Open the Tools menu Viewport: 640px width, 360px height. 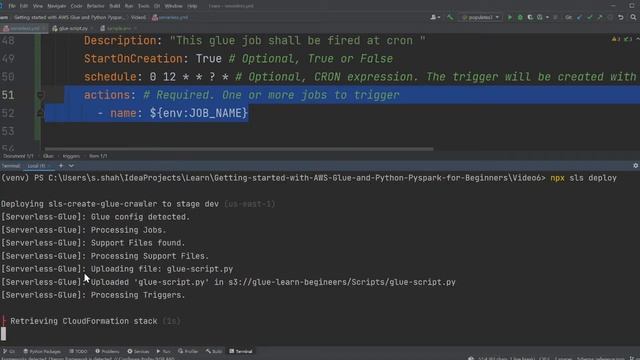click(143, 6)
